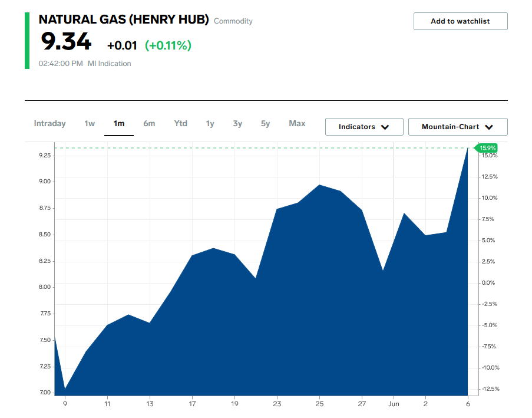
Task: Open the Mountain-Chart type dropdown
Action: pos(458,127)
